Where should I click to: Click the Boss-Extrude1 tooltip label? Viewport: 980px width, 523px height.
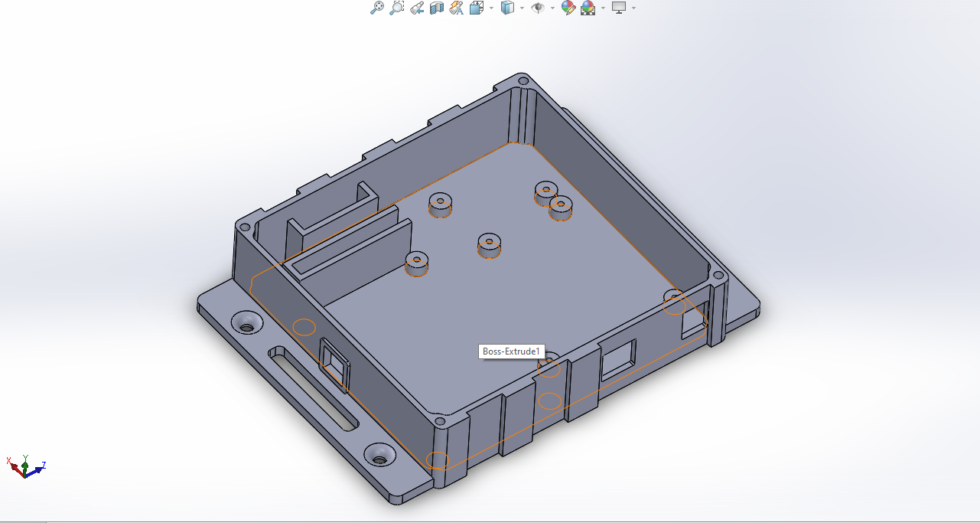pyautogui.click(x=511, y=351)
